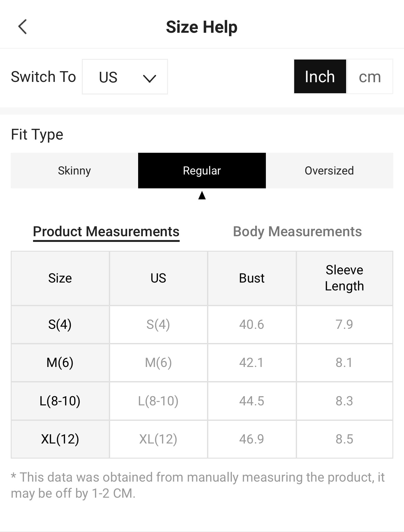This screenshot has height=532, width=404.
Task: Click the black triangle under Regular
Action: (202, 196)
